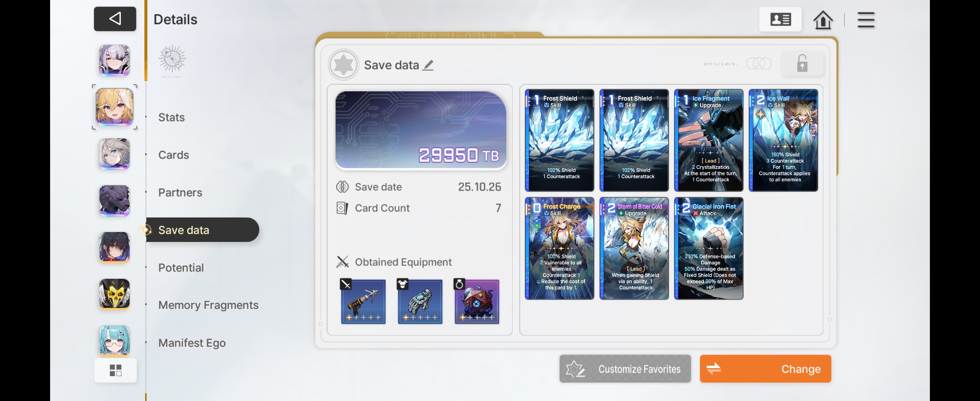Select the teal-haired glasses character portrait
Screen dimensions: 980x401
(114, 340)
